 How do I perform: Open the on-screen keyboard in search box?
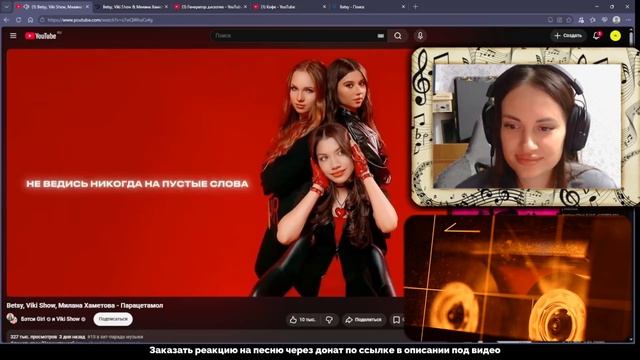pyautogui.click(x=380, y=36)
